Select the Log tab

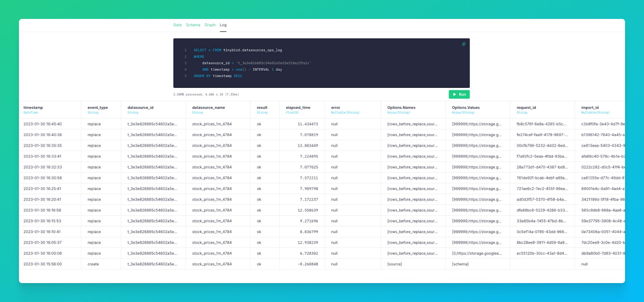coord(223,25)
